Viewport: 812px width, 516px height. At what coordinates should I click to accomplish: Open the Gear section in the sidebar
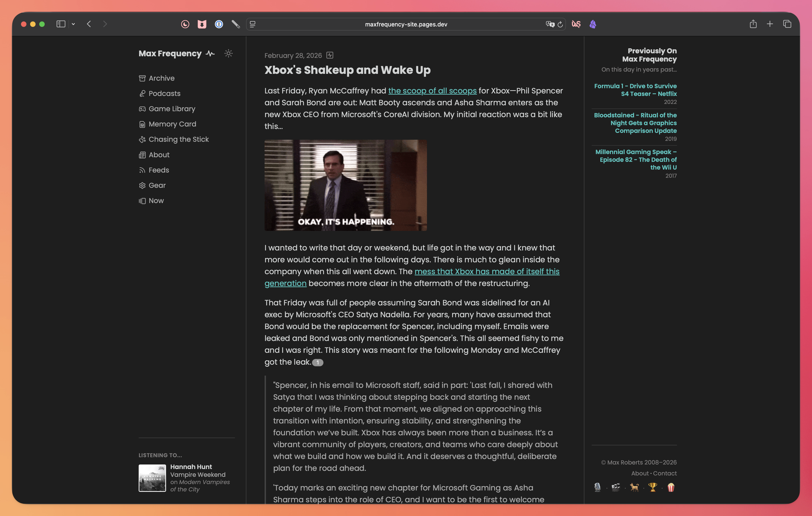[157, 185]
